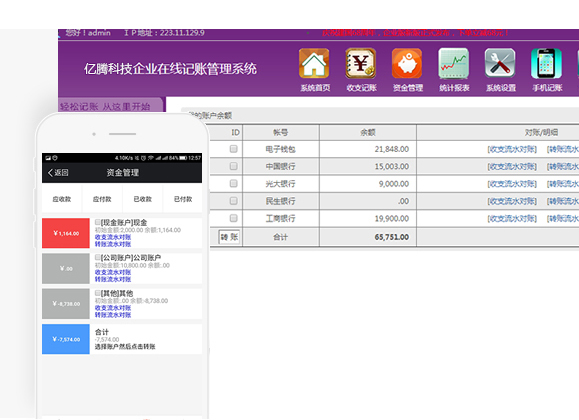Viewport: 579px width, 420px height.
Task: Check the [公司账户]公司账户 box on phone
Action: tap(97, 257)
